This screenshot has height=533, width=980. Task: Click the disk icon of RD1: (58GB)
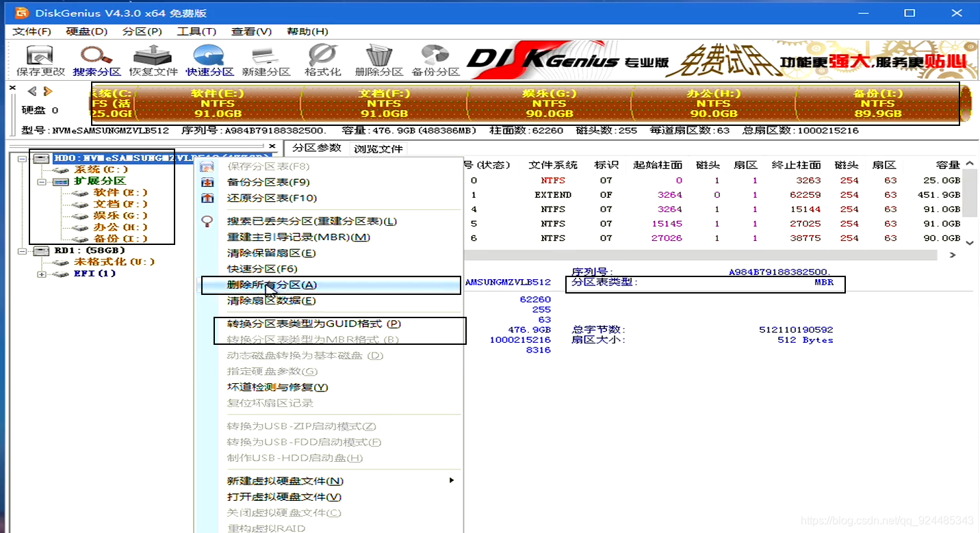pos(42,250)
